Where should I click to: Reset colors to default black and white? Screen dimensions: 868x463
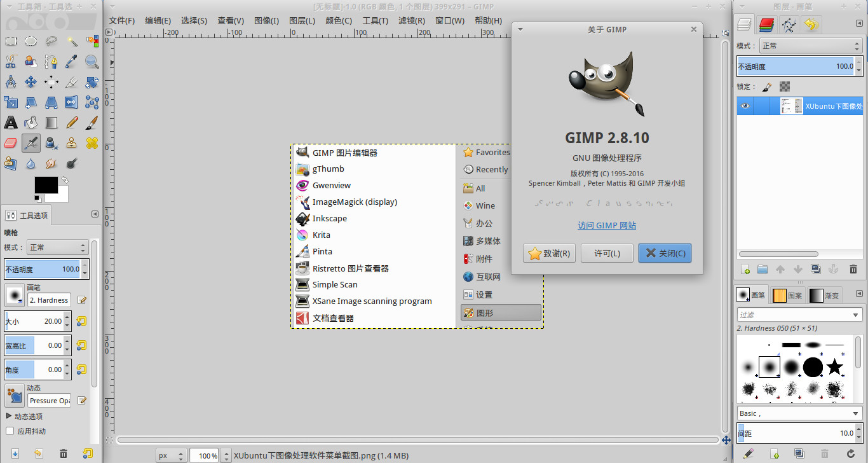[x=38, y=199]
